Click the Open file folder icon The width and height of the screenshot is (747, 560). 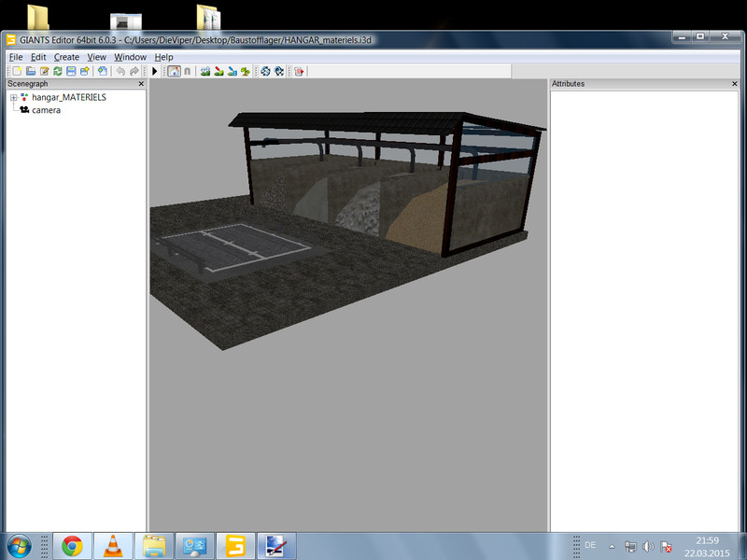(30, 71)
